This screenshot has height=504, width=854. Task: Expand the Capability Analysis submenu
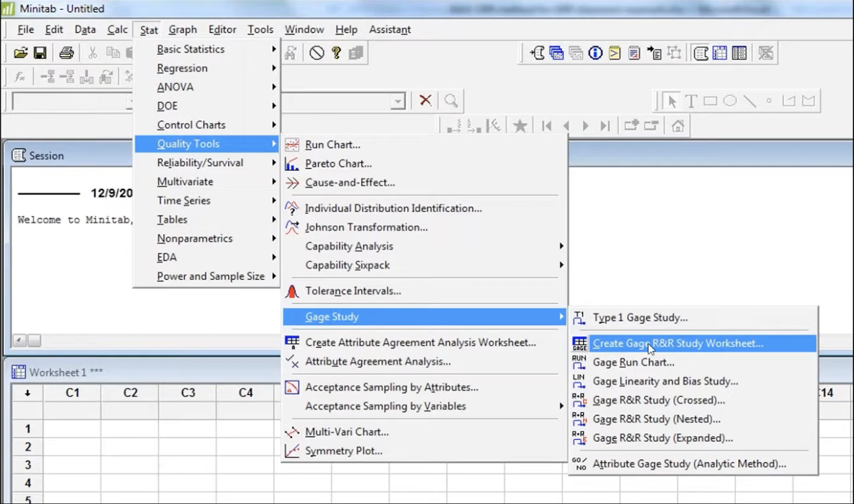pos(425,246)
